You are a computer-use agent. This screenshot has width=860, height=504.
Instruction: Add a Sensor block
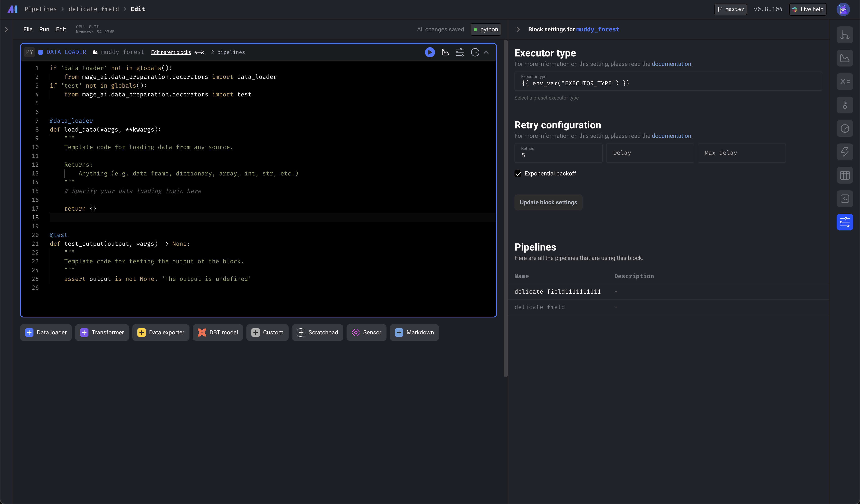click(x=366, y=332)
